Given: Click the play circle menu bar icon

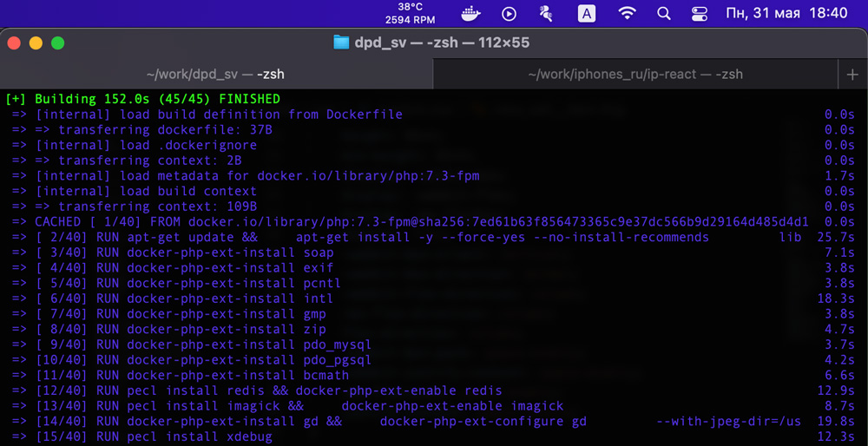Looking at the screenshot, I should 509,13.
